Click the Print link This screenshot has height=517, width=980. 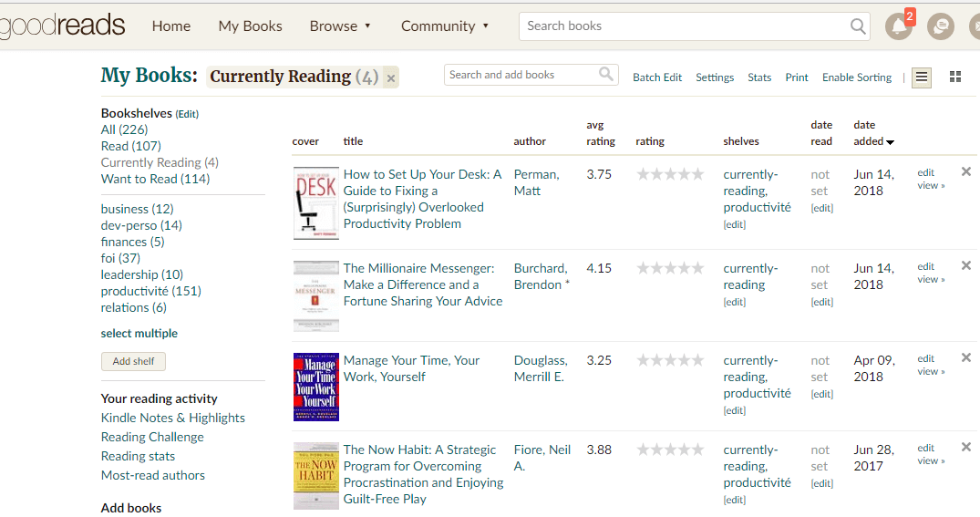(x=796, y=78)
